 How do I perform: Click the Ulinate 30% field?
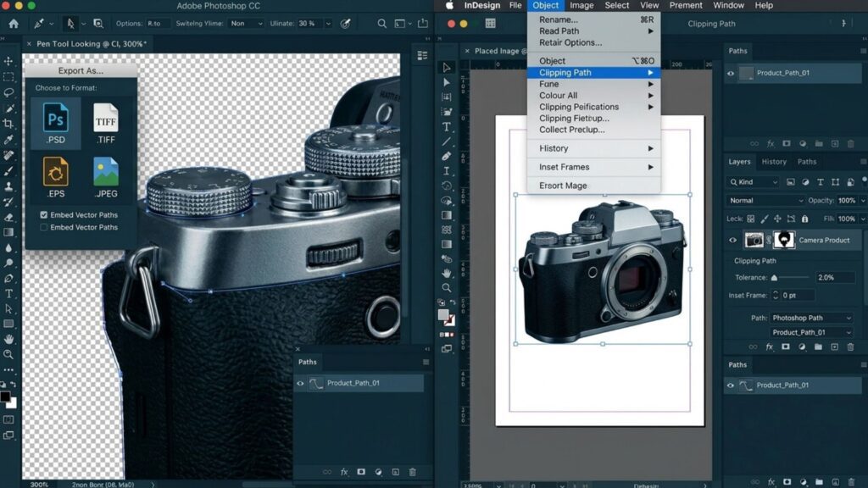(x=309, y=24)
